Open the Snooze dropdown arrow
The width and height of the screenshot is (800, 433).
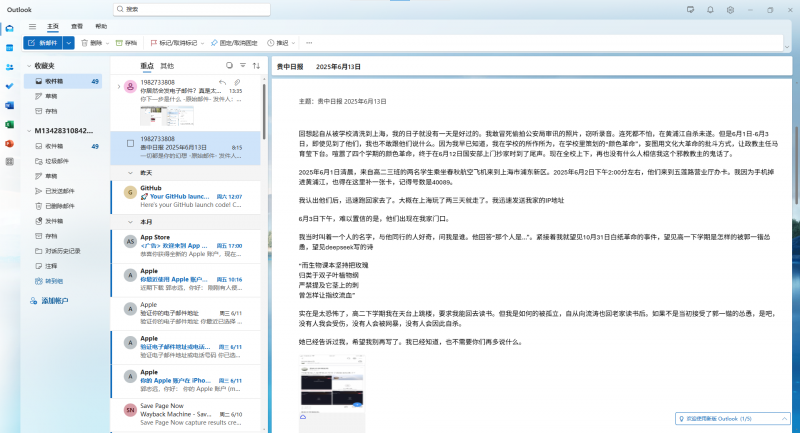[293, 43]
